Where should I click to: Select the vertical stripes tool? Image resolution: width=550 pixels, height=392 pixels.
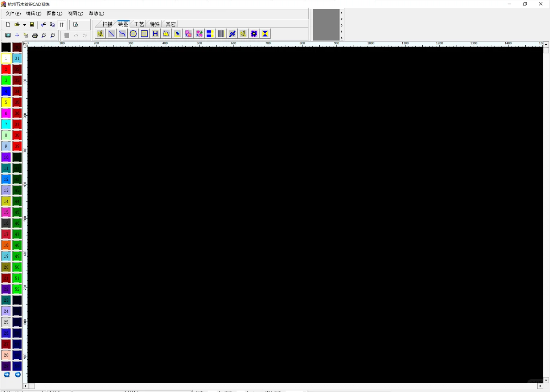[x=221, y=34]
